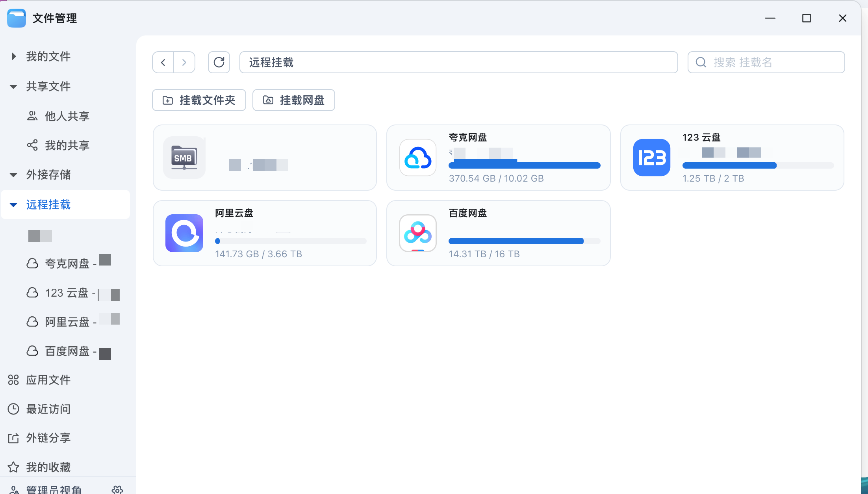The width and height of the screenshot is (868, 494).
Task: Click the 他人共享 people icon
Action: click(x=32, y=116)
